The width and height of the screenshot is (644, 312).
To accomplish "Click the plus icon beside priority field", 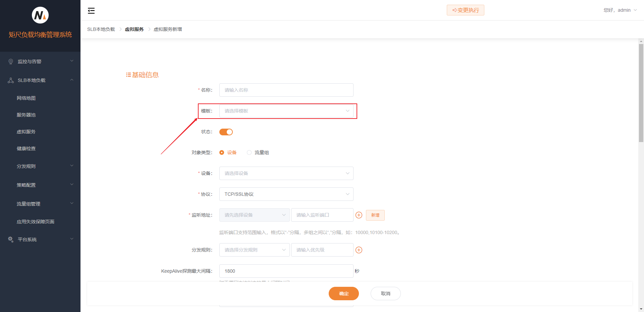I will [x=359, y=250].
